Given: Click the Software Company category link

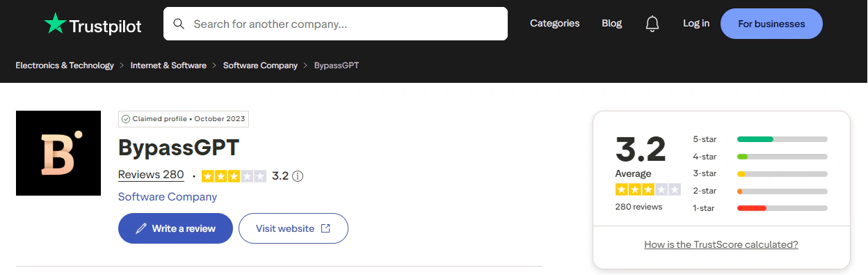Looking at the screenshot, I should pyautogui.click(x=168, y=197).
